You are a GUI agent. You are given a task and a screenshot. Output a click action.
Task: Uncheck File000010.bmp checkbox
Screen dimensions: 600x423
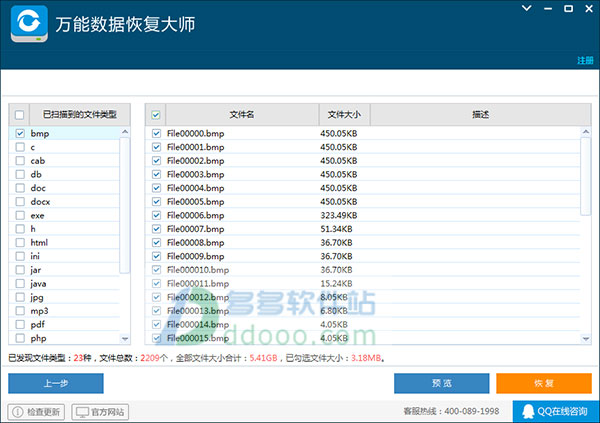[156, 270]
